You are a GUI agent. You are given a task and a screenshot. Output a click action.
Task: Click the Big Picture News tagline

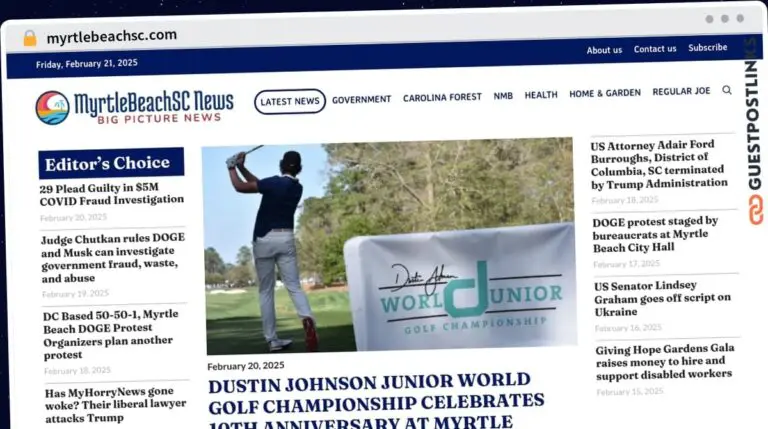coord(159,119)
